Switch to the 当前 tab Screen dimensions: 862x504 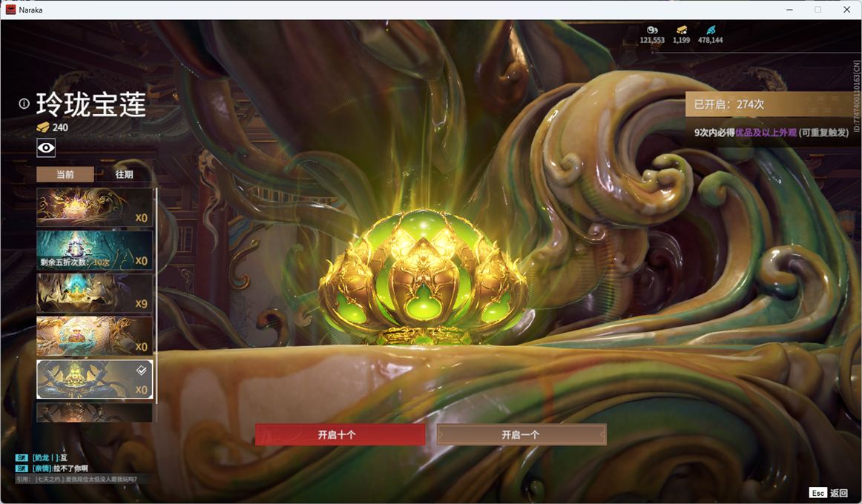[65, 174]
